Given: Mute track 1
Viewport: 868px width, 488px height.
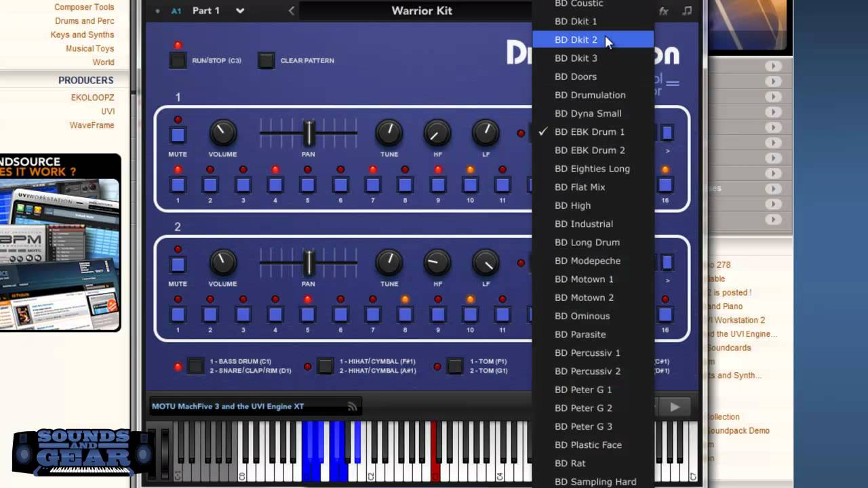Looking at the screenshot, I should [x=178, y=135].
